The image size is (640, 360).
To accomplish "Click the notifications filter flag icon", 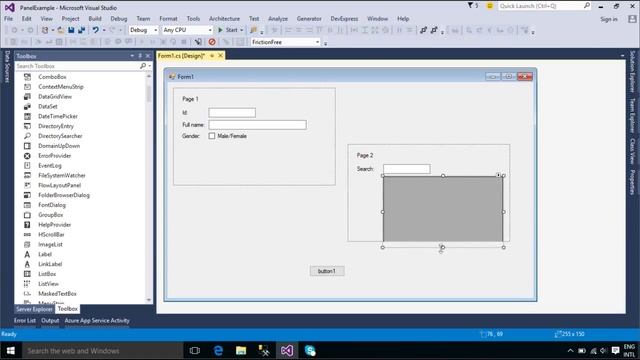I will (470, 6).
